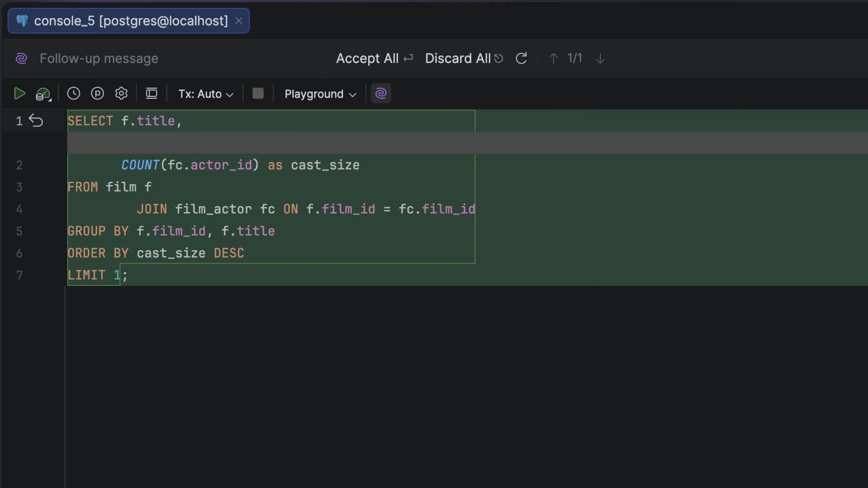The image size is (868, 488).
Task: Go to previous change with the up arrow
Action: 553,58
